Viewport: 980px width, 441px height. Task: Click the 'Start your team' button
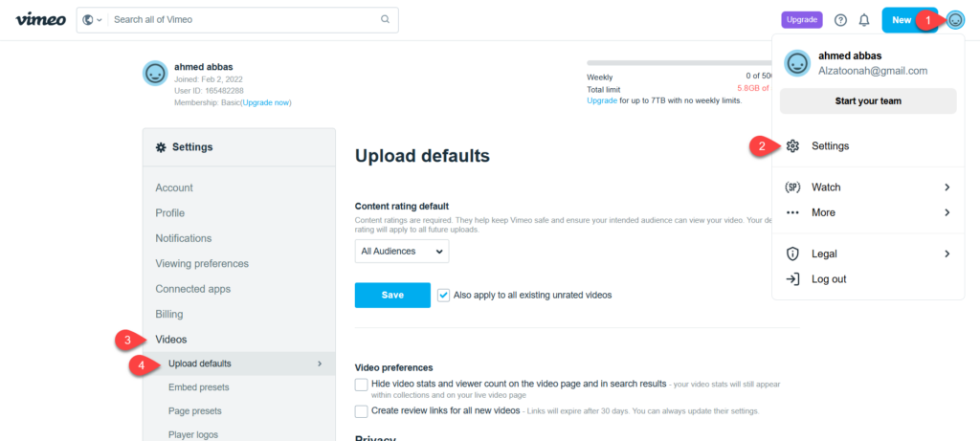click(868, 100)
